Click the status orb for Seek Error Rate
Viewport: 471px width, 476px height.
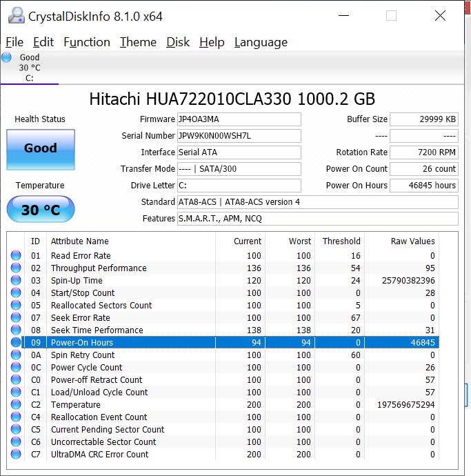tap(16, 317)
